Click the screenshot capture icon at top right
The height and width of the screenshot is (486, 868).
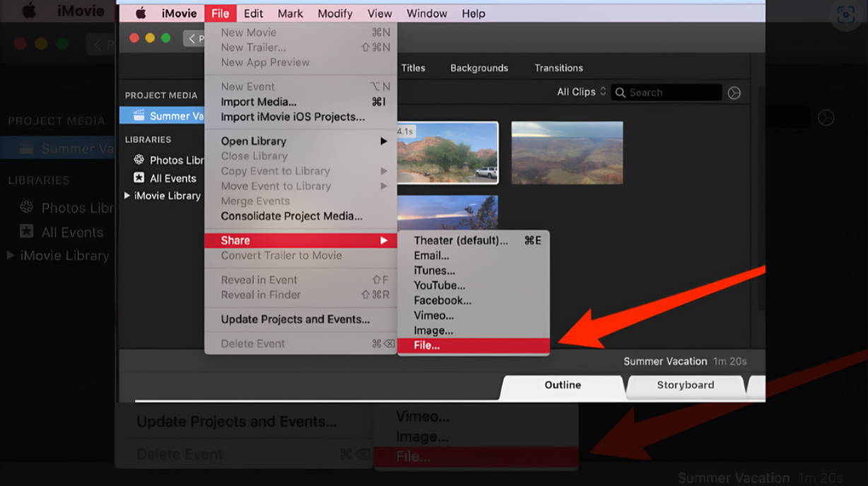[x=845, y=15]
